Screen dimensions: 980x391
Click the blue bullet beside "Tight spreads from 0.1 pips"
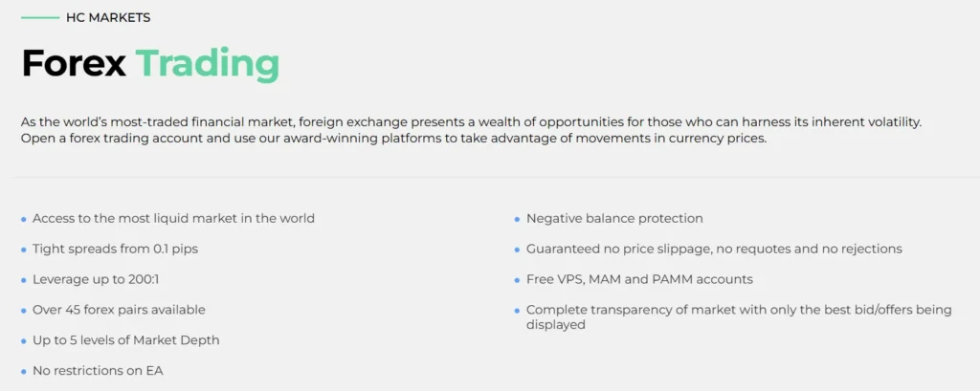tap(24, 250)
